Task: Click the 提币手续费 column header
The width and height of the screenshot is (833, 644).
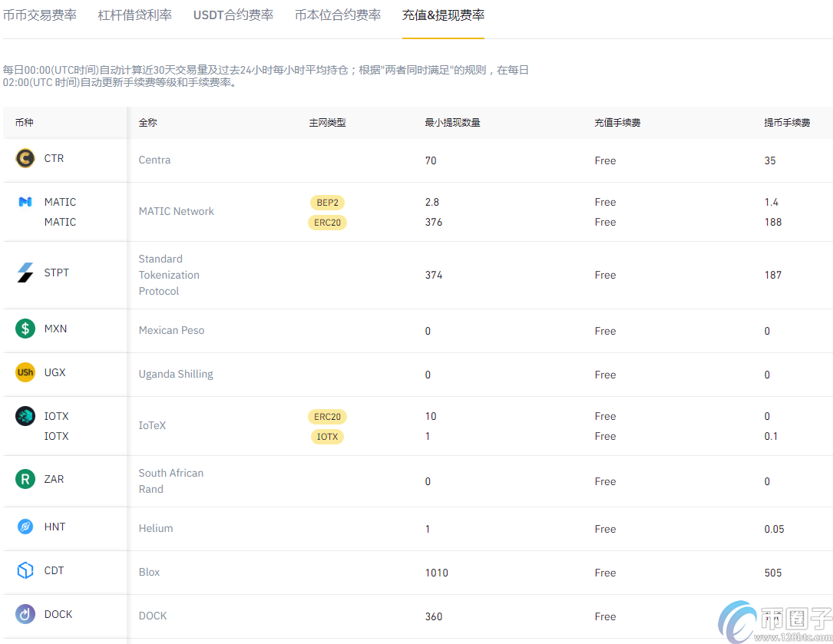Action: click(787, 122)
